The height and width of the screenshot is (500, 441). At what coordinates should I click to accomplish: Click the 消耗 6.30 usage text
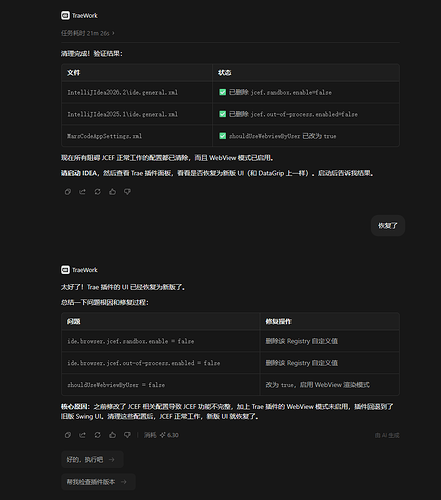click(x=161, y=435)
